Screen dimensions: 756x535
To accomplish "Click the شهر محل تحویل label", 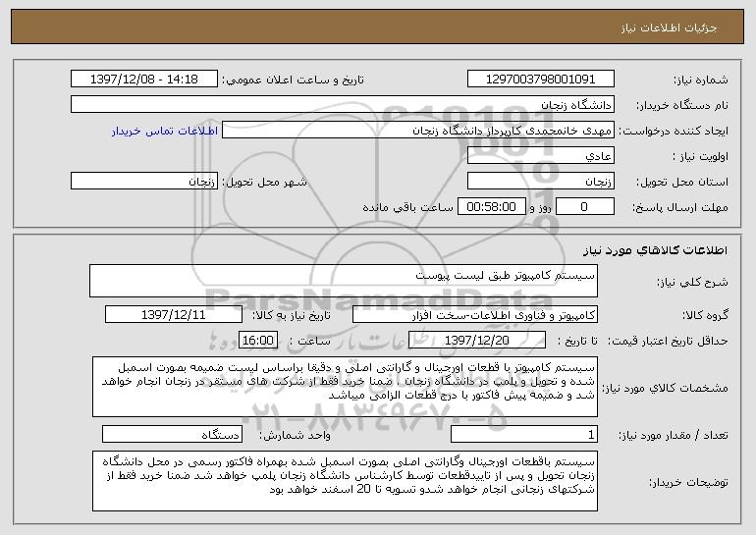I will click(264, 182).
